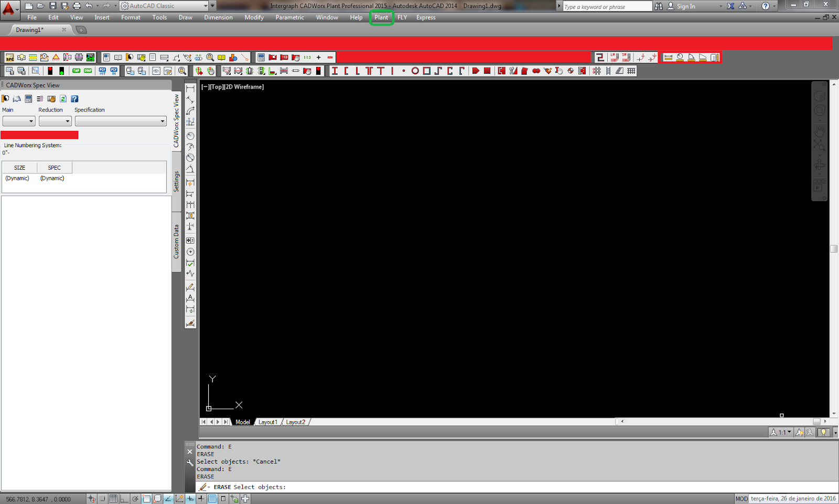The width and height of the screenshot is (839, 504).
Task: Toggle Ortho Mode in status bar
Action: click(124, 499)
